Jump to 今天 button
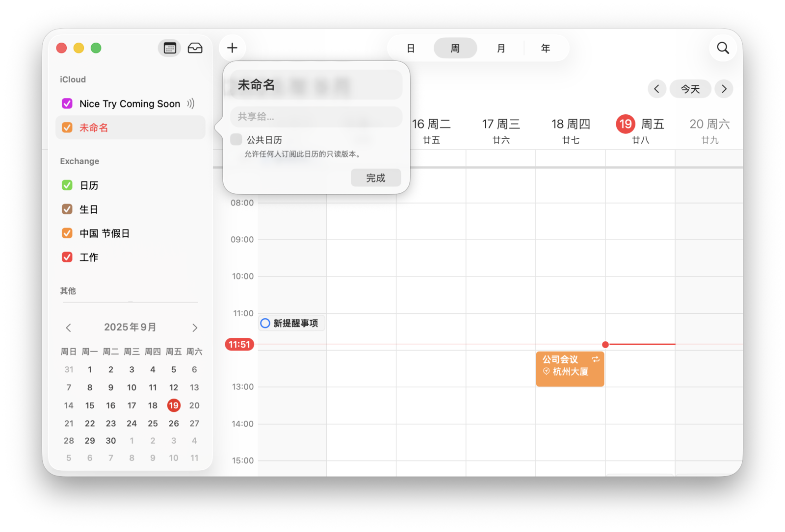The width and height of the screenshot is (785, 532). pos(690,89)
